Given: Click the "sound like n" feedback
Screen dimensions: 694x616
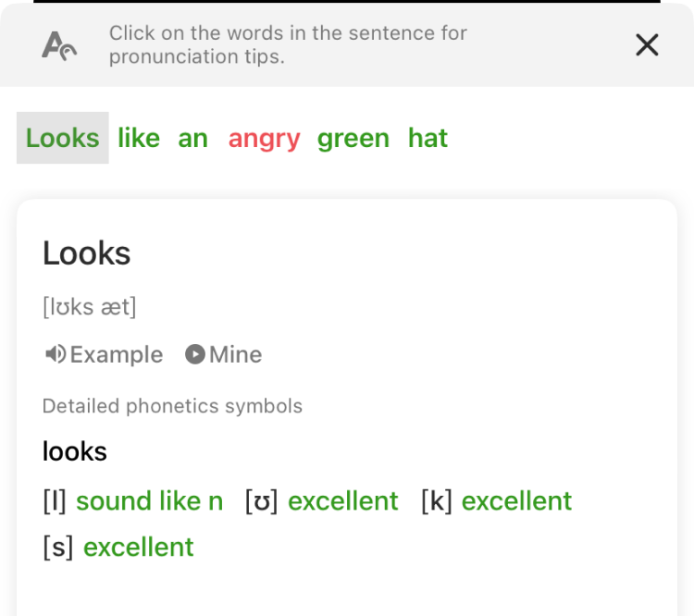Looking at the screenshot, I should [149, 500].
